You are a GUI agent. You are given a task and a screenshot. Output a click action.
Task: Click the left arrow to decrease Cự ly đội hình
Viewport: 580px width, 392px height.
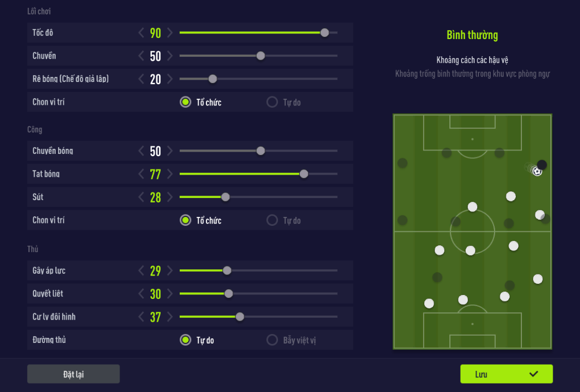tap(141, 317)
